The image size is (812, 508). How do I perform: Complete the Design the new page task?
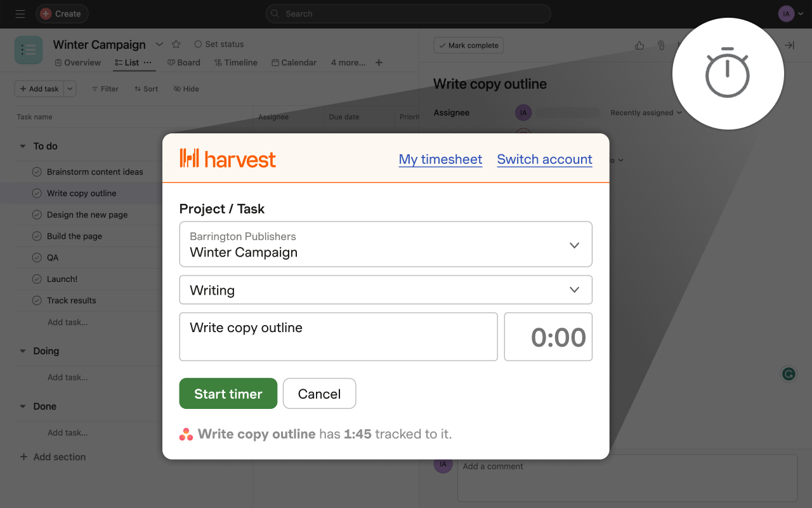coord(36,215)
